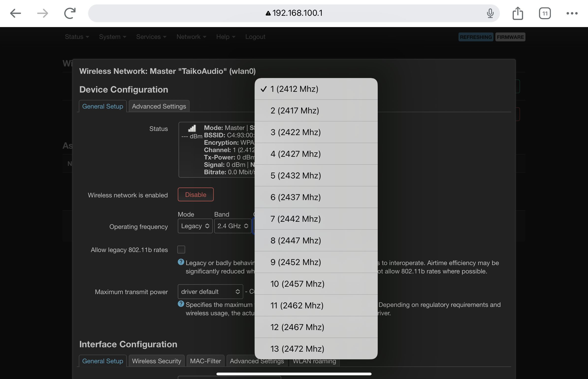
Task: Click help icon beside legacy rates description
Action: [x=181, y=262]
